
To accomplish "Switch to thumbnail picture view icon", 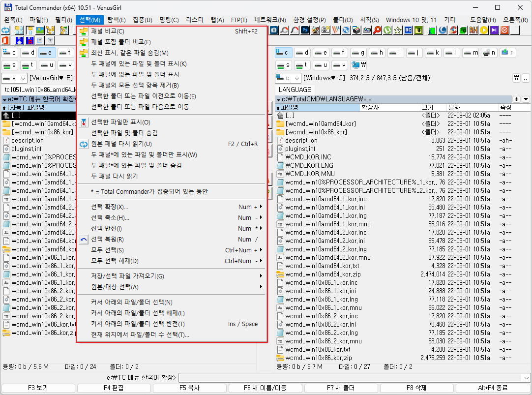I will tap(40, 30).
